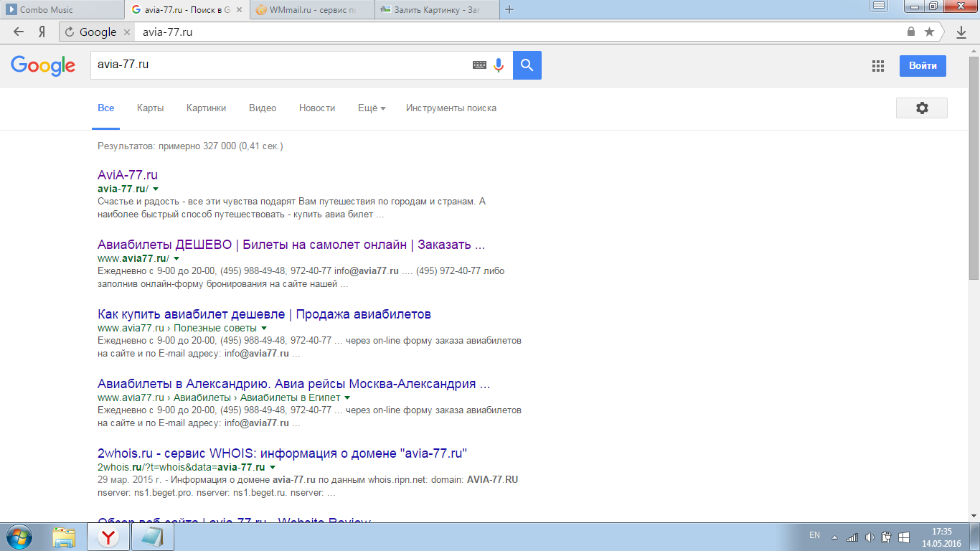
Task: Expand dropdown arrow next to avia-77.ru/ URL
Action: 156,189
